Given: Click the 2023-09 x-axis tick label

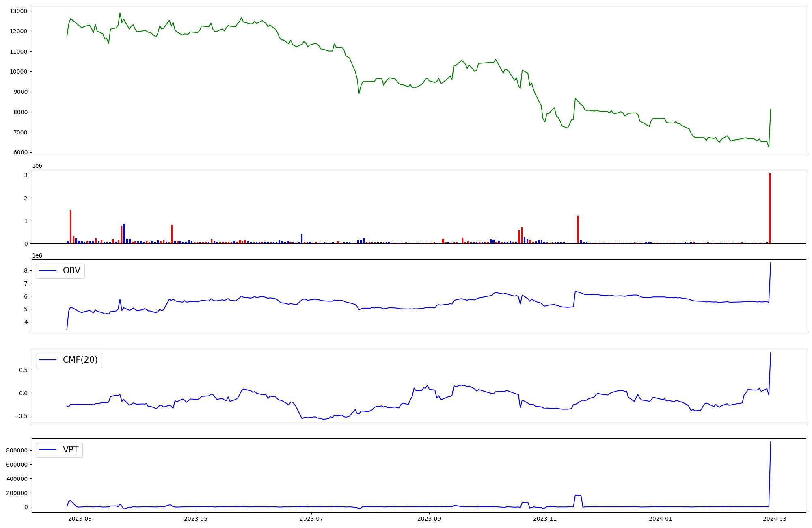Looking at the screenshot, I should click(x=429, y=519).
